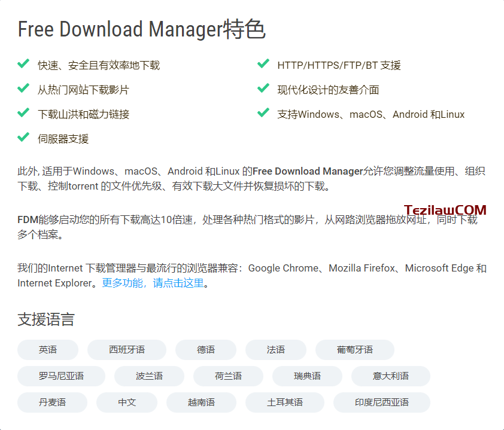Choose the 法语 language pill
Screen dimensions: 504x430
(x=276, y=350)
